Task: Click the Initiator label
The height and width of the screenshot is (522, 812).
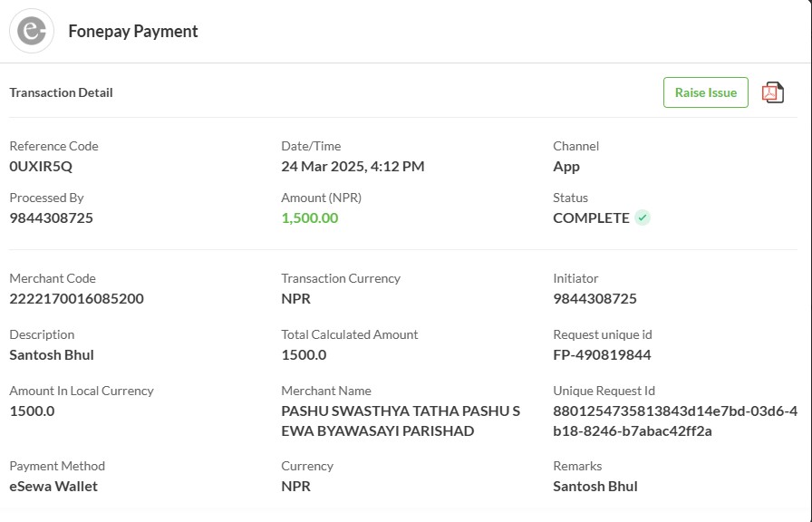Action: pyautogui.click(x=575, y=278)
